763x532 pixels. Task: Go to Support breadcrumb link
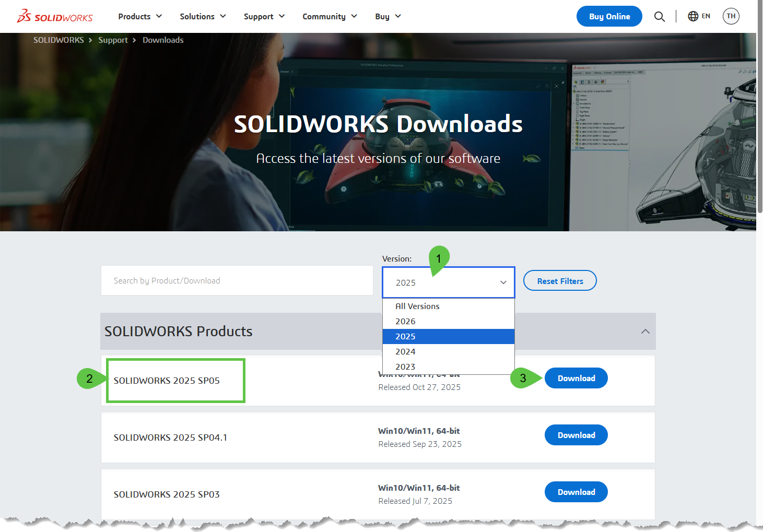pyautogui.click(x=113, y=40)
